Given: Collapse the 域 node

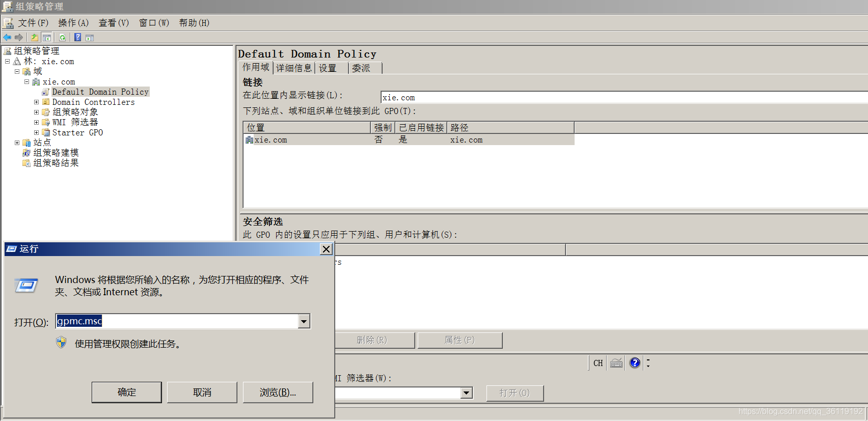Looking at the screenshot, I should 17,71.
